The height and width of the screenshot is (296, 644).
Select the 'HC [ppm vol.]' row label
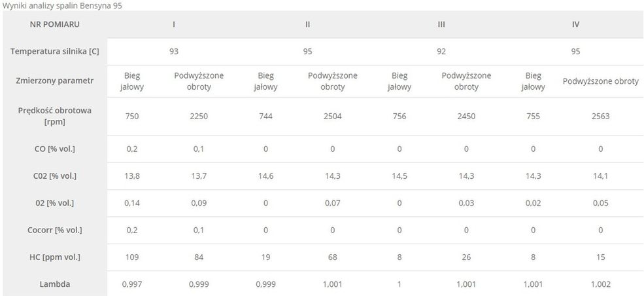point(55,257)
